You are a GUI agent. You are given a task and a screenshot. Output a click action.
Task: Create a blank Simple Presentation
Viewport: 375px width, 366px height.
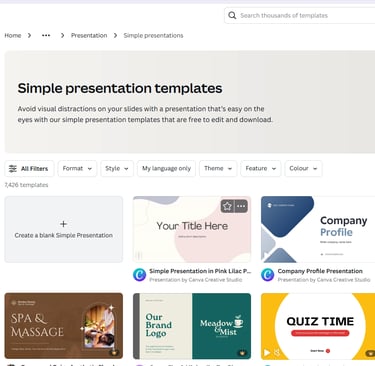(64, 229)
